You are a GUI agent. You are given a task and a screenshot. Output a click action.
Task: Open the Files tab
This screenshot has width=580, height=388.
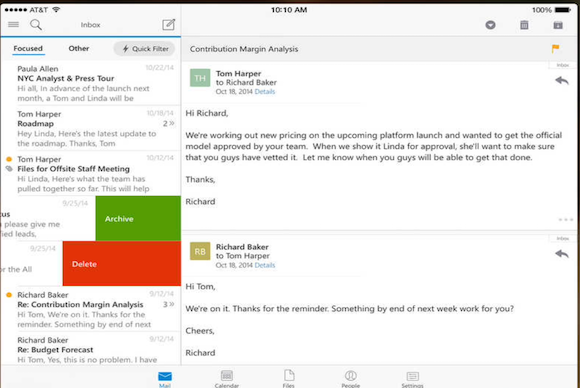click(x=289, y=379)
